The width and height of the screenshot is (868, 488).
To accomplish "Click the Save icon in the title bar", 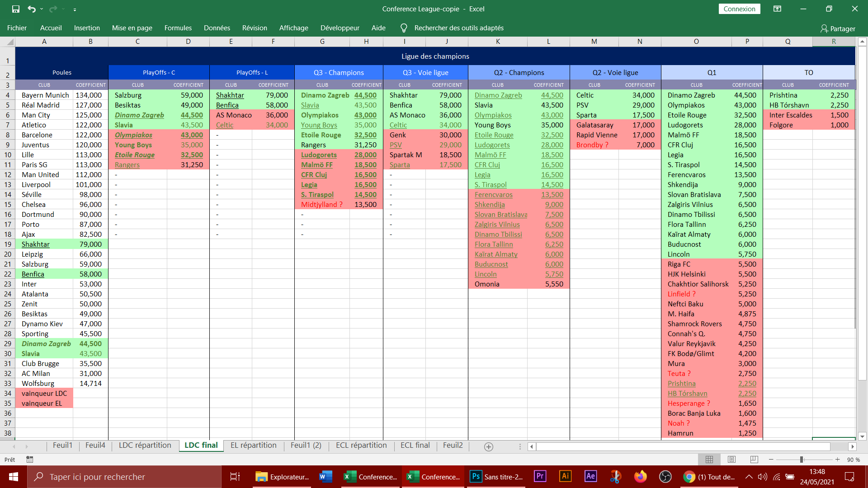I will (x=16, y=9).
